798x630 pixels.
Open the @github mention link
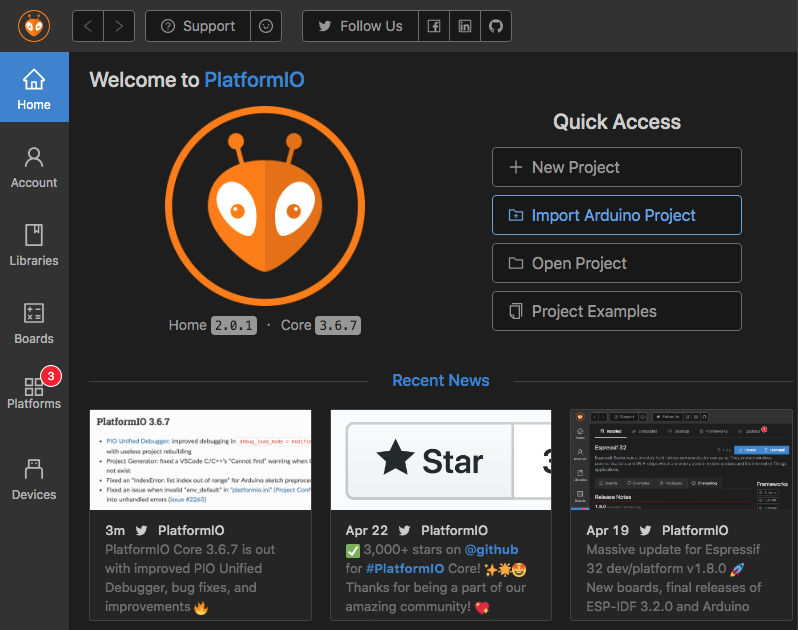click(491, 550)
